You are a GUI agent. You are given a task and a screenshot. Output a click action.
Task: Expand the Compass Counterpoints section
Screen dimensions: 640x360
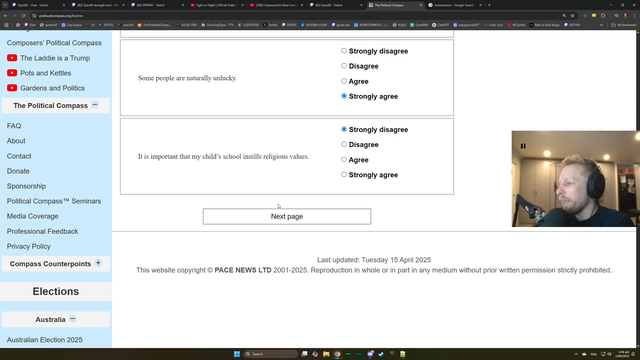(x=98, y=263)
